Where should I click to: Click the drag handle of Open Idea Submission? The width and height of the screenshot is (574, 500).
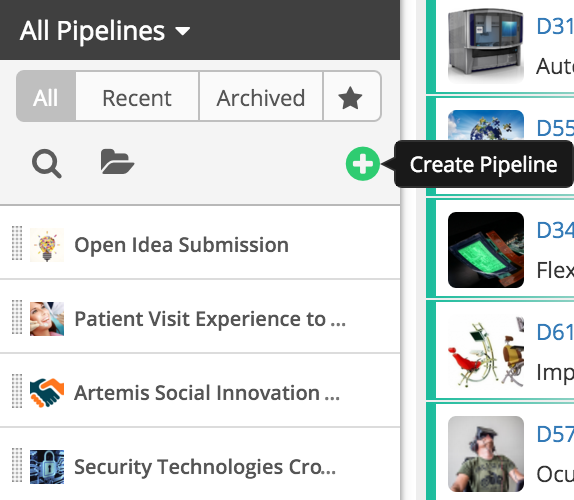pyautogui.click(x=17, y=243)
